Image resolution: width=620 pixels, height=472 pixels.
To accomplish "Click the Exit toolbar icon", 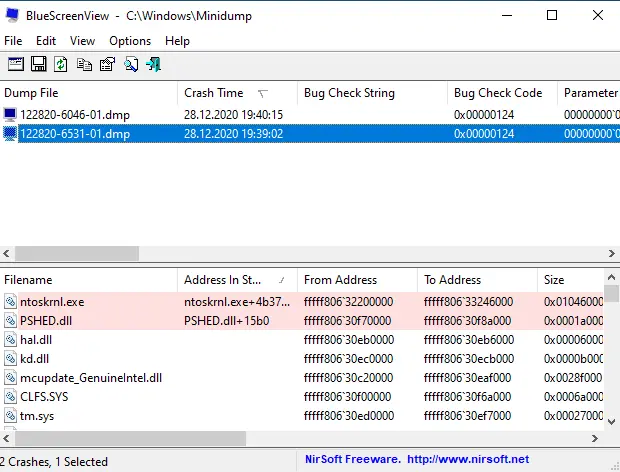I will point(154,64).
